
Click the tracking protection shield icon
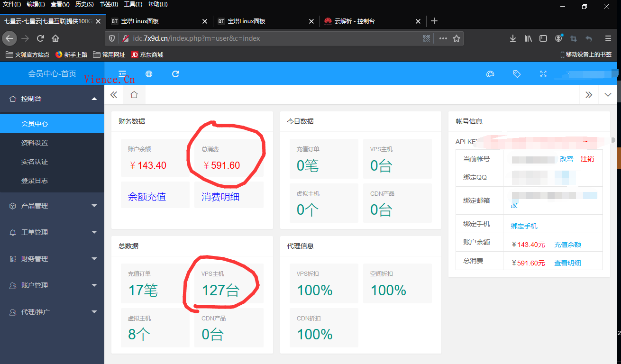click(x=111, y=38)
